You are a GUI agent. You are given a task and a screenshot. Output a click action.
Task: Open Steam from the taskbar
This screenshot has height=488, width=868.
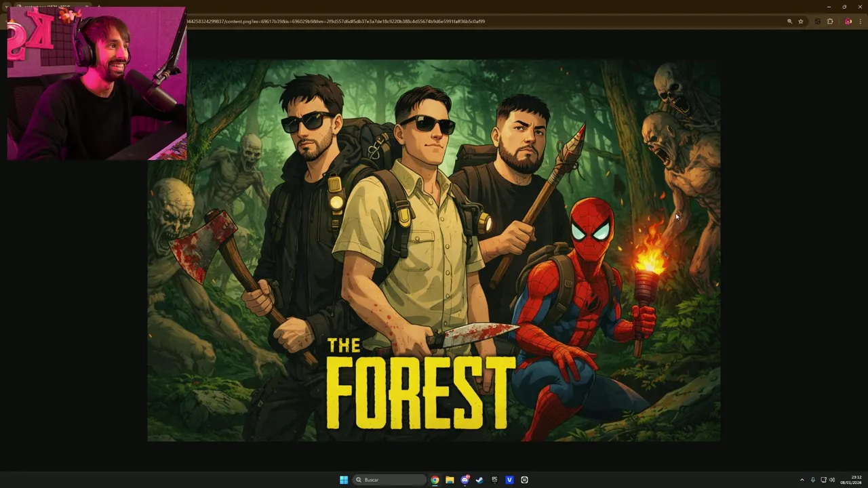pos(479,480)
